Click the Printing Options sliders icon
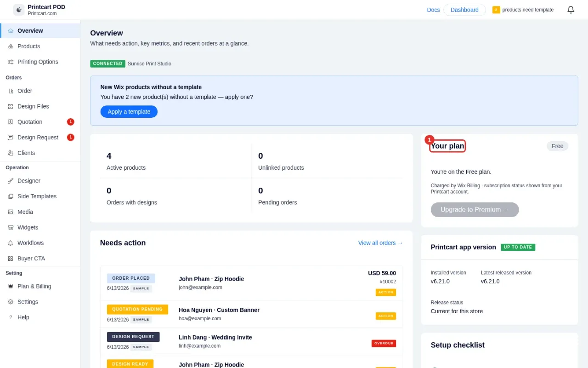This screenshot has width=588, height=368. [x=11, y=62]
